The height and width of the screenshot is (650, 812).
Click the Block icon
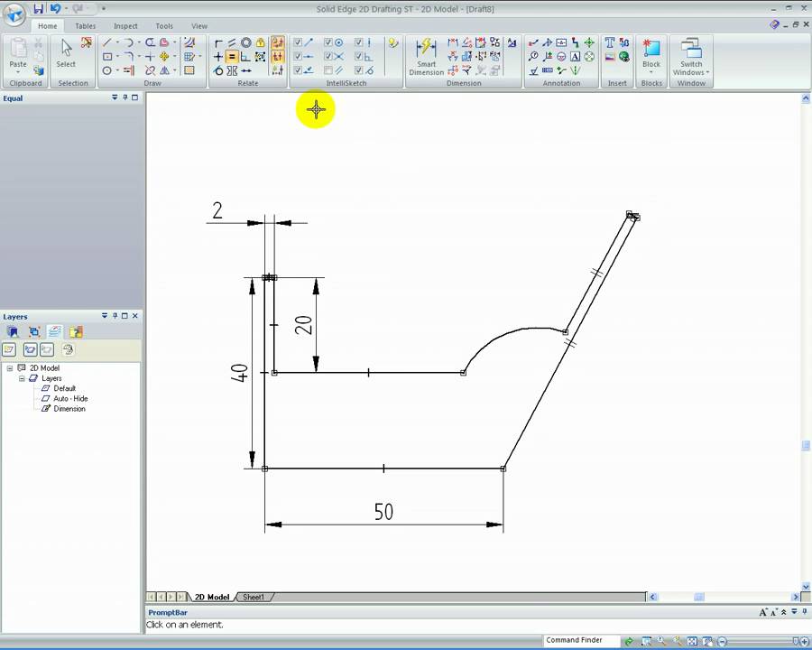coord(651,55)
